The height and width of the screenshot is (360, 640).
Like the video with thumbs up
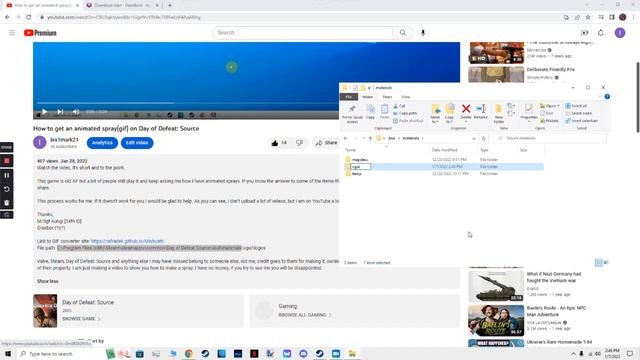(275, 143)
